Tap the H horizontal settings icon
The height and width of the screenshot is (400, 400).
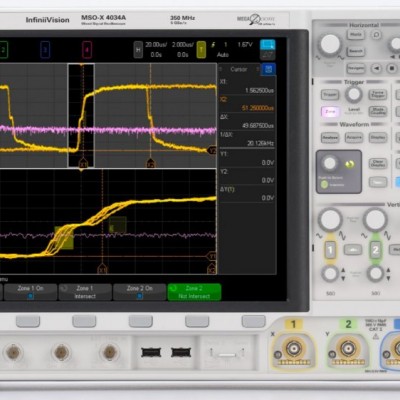coord(138,50)
